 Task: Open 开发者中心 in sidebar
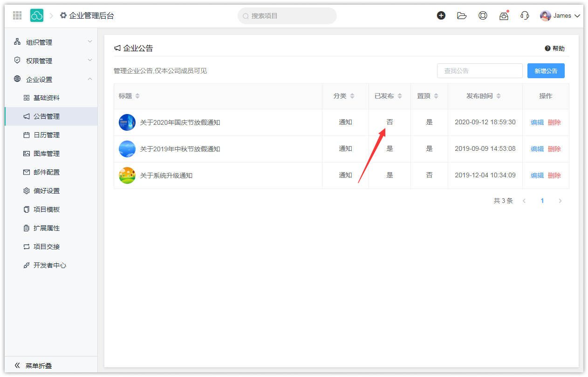[x=51, y=265]
